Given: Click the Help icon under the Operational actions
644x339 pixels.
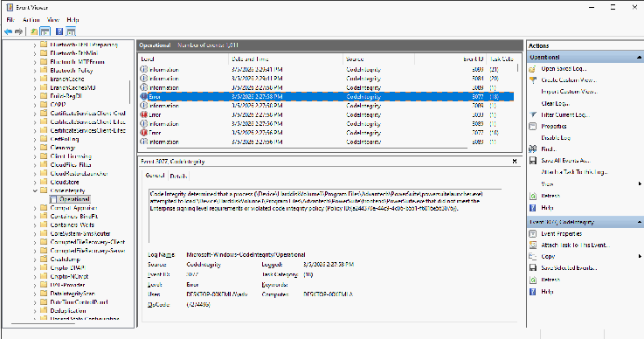Looking at the screenshot, I should pos(533,208).
